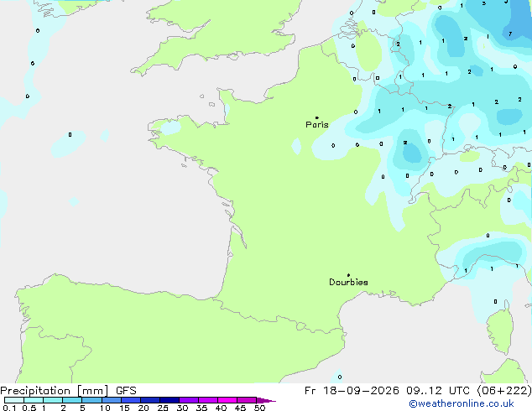Click the Dourbies location dot marker
Image resolution: width=532 pixels, height=411 pixels.
(x=348, y=275)
